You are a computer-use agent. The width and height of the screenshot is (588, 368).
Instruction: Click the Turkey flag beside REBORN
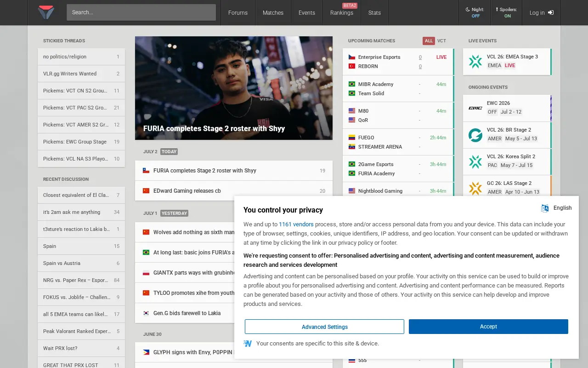tap(352, 66)
